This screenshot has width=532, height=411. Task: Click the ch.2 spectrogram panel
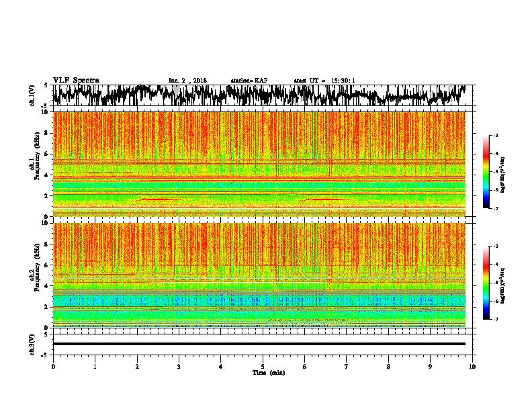pyautogui.click(x=259, y=275)
